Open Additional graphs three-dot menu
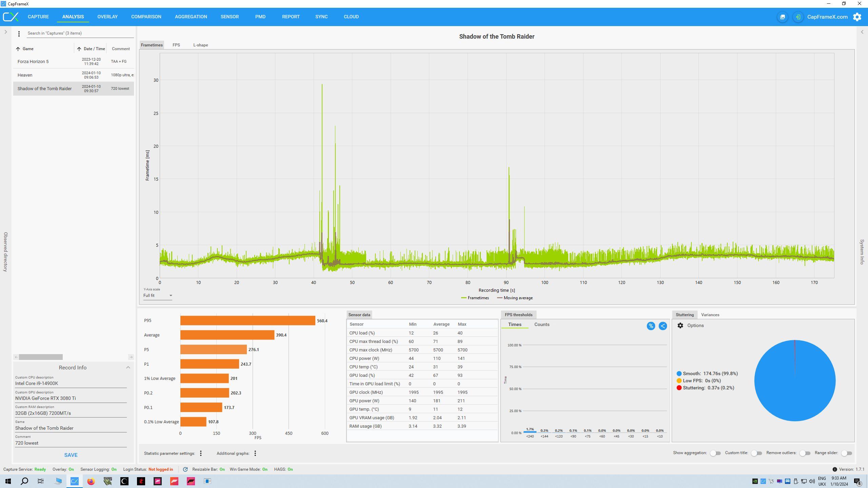Screen dimensions: 868x488 (x=255, y=453)
